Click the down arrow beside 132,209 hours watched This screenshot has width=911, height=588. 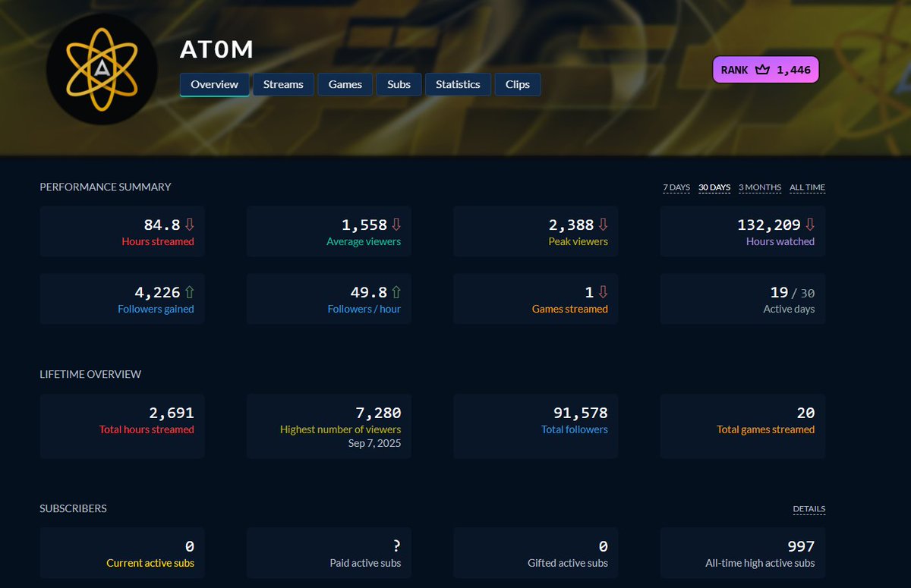point(810,225)
